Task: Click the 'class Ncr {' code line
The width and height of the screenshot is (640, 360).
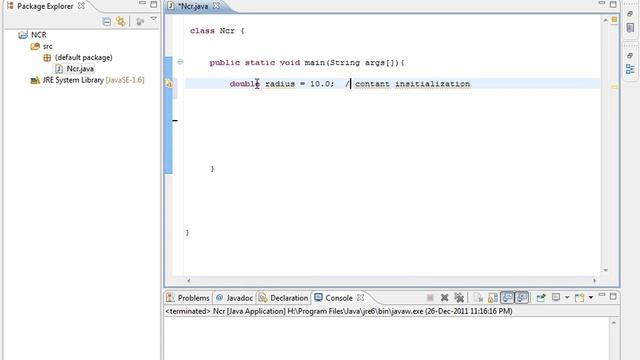Action: click(217, 31)
